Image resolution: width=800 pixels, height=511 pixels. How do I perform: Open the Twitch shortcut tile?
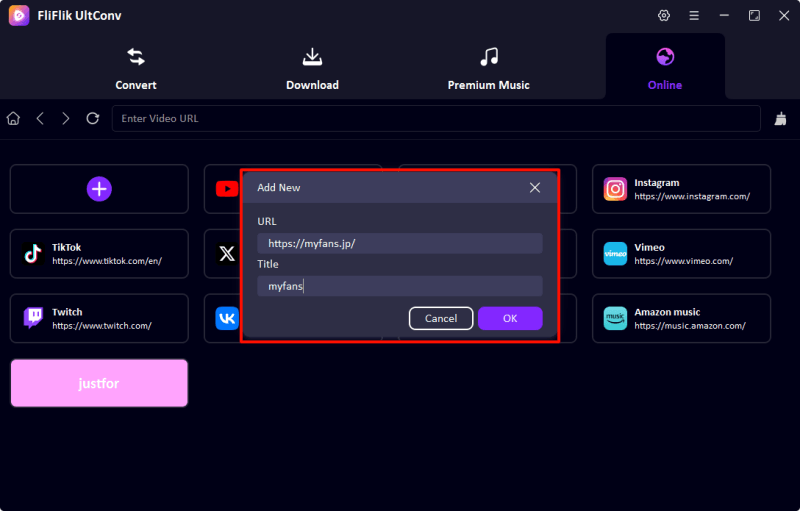tap(99, 318)
